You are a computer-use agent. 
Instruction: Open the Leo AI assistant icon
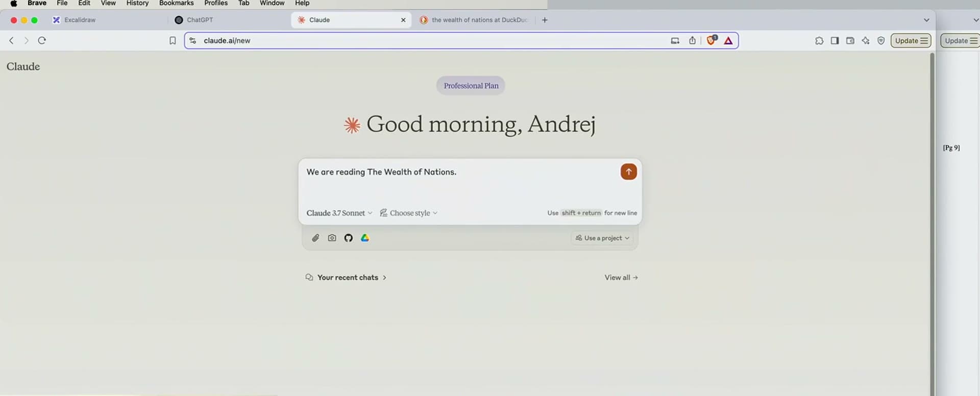click(x=866, y=41)
